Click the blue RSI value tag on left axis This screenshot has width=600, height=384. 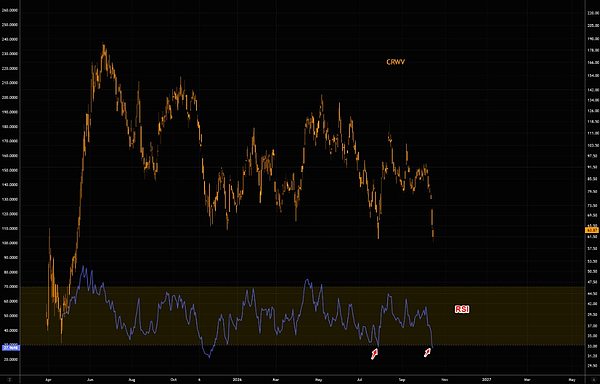coord(10,348)
